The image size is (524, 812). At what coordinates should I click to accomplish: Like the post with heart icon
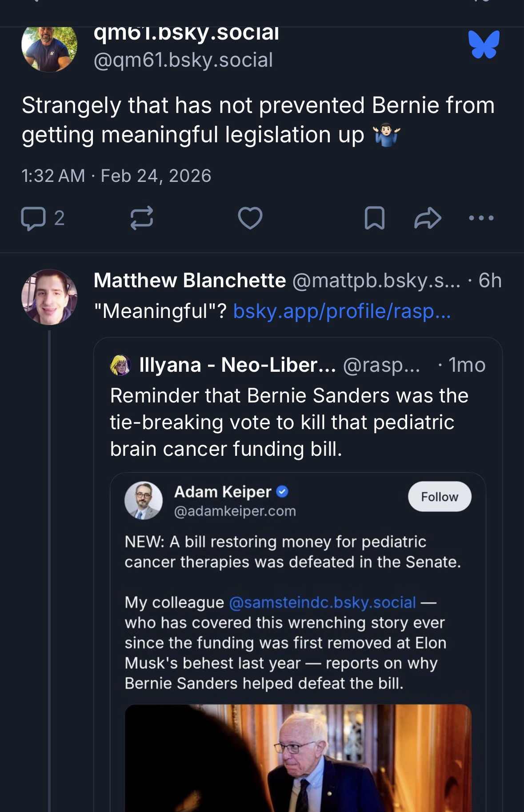point(250,218)
